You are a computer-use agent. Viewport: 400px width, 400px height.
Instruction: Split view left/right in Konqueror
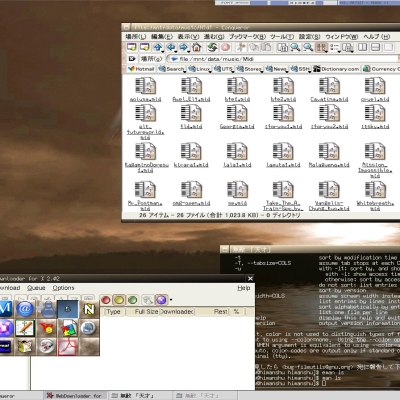(x=363, y=47)
